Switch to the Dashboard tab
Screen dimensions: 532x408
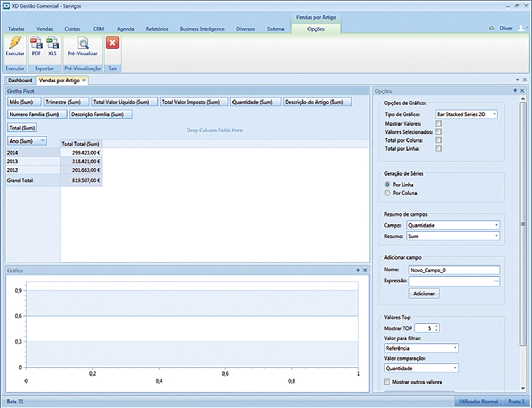click(20, 80)
